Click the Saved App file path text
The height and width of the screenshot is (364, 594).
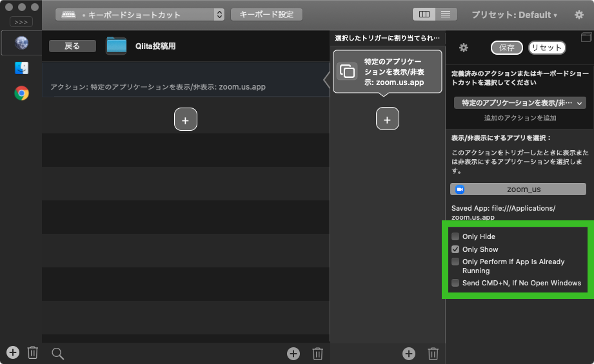[x=503, y=213]
